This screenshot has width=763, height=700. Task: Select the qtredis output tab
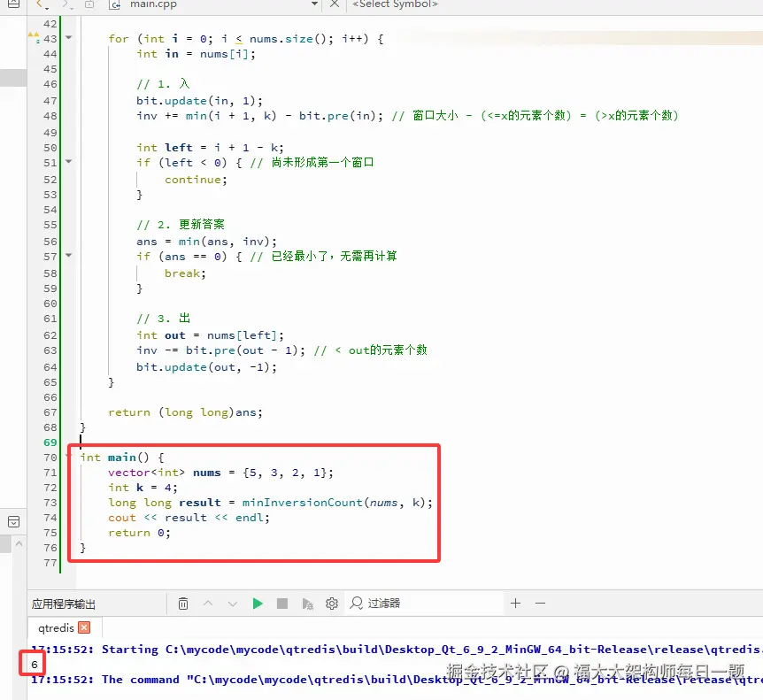(x=56, y=628)
